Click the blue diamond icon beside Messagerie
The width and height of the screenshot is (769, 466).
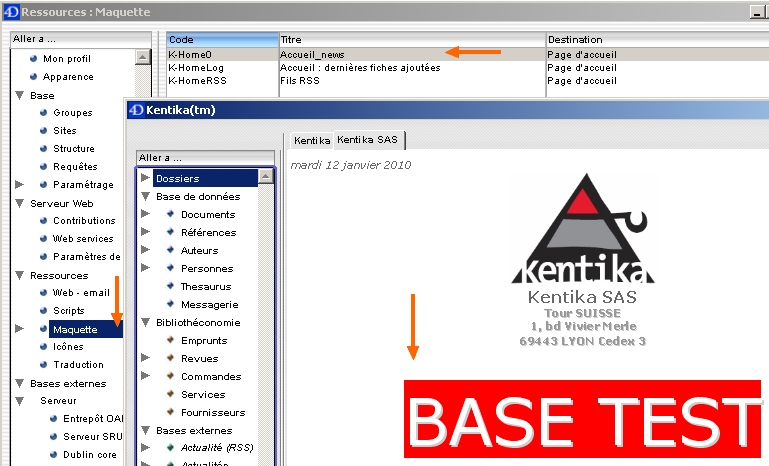pos(170,304)
